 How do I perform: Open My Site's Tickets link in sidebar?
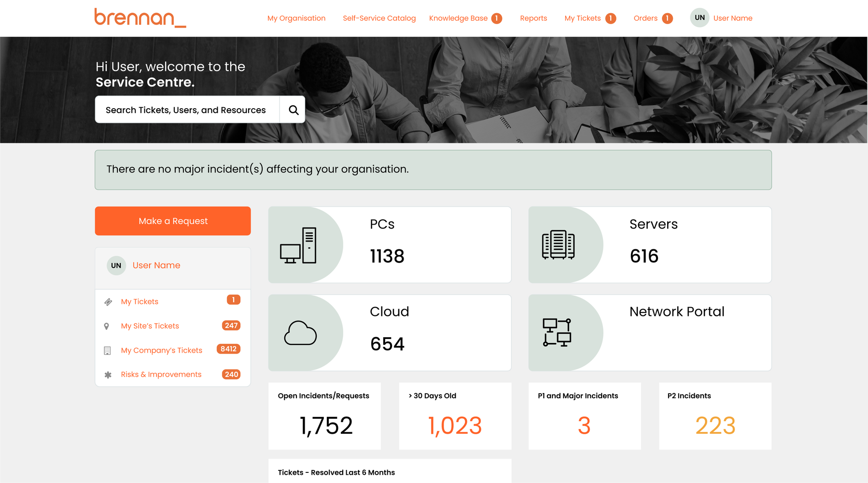150,326
